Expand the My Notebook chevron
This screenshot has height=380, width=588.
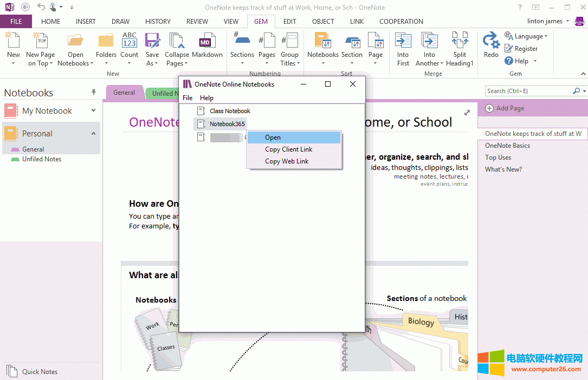tap(93, 110)
